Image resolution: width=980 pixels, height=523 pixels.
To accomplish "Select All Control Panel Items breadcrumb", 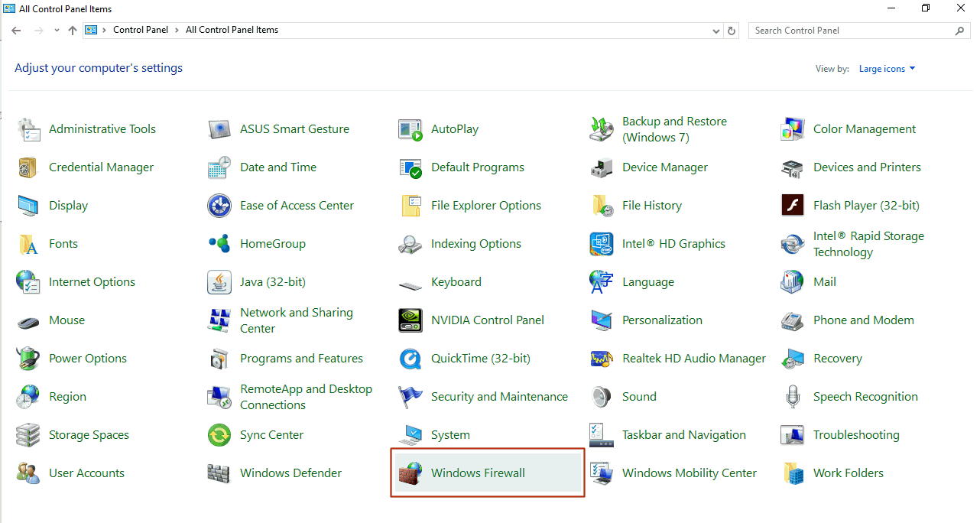I will point(232,30).
